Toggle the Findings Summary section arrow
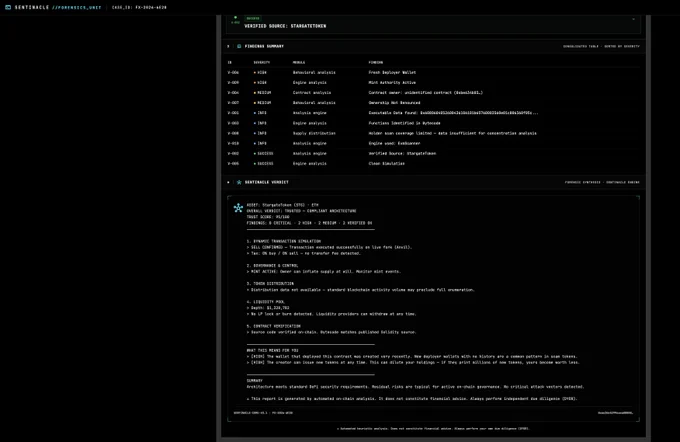This screenshot has width=680, height=442. pyautogui.click(x=228, y=46)
